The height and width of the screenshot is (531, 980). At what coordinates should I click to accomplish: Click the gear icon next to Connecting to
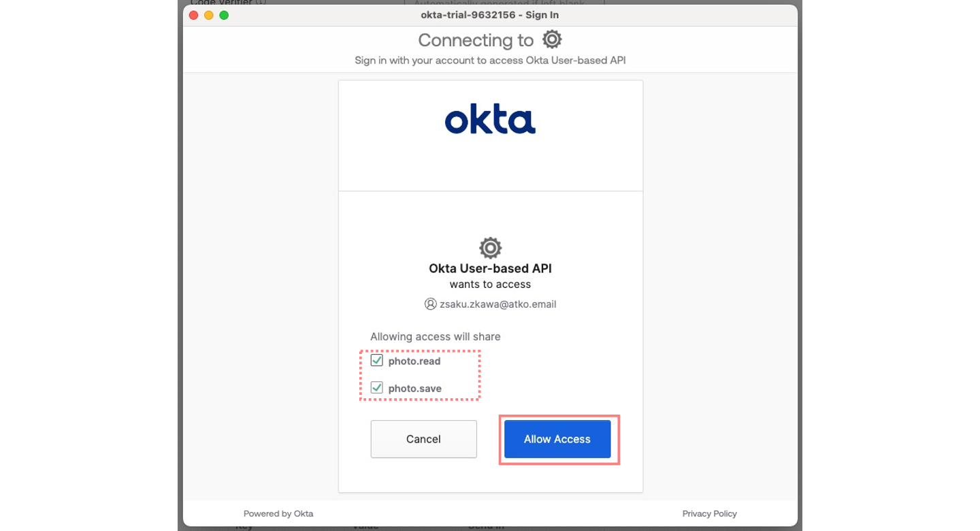552,39
